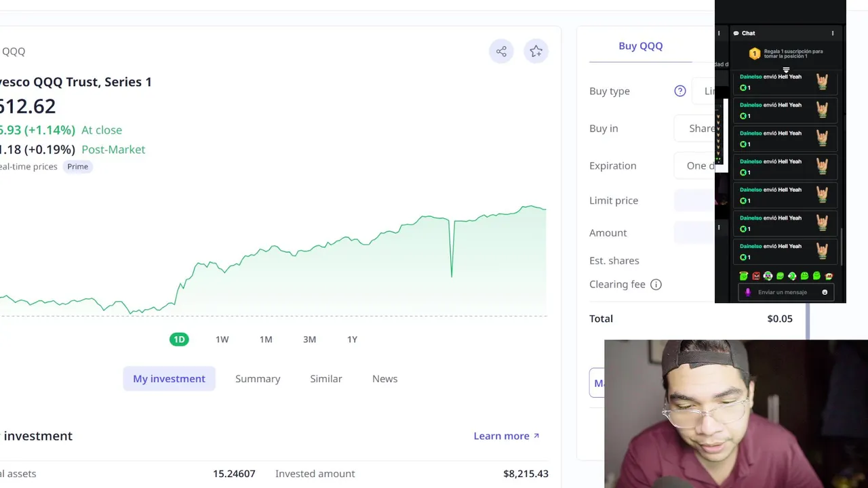Click the At close label
Viewport: 868px width, 488px height.
[x=102, y=130]
